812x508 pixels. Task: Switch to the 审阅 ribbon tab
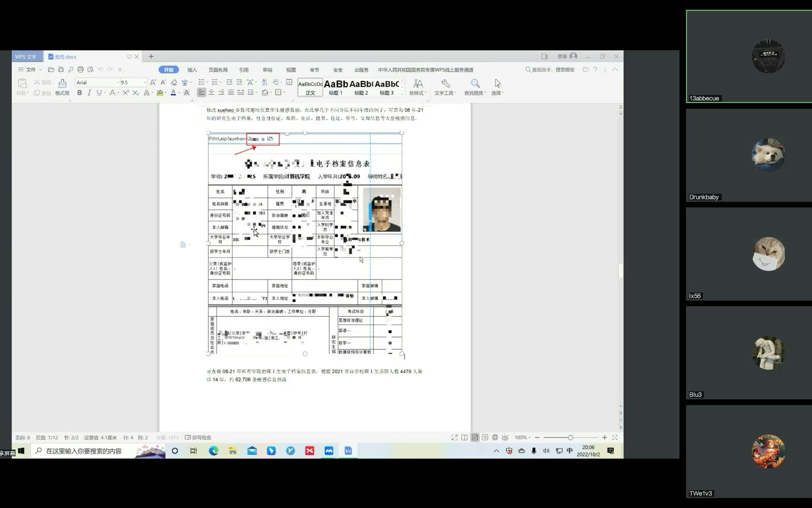coord(267,70)
